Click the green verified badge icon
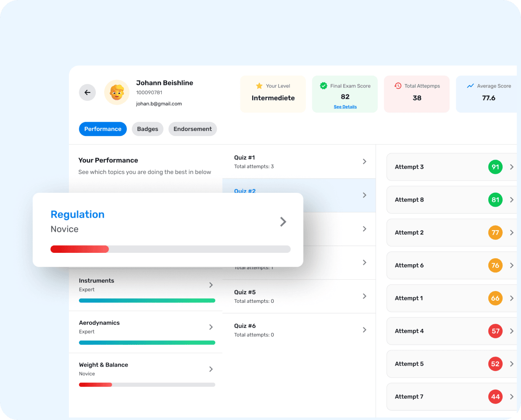 [324, 86]
